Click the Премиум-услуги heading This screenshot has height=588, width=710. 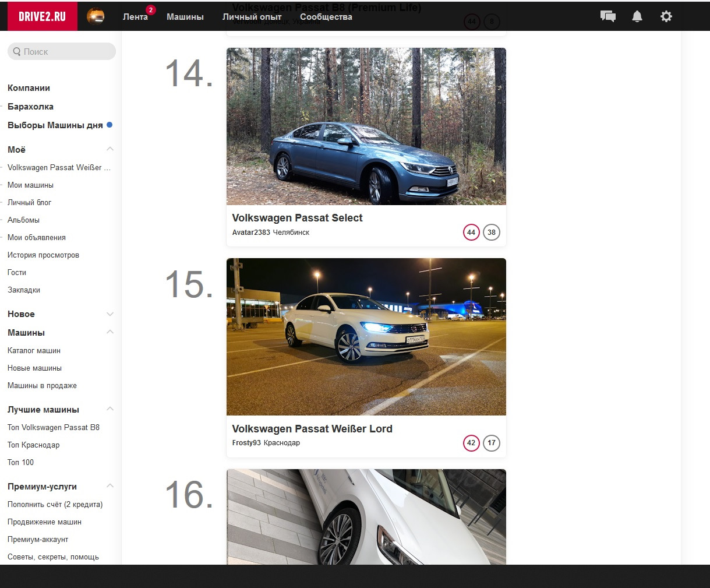(x=42, y=487)
